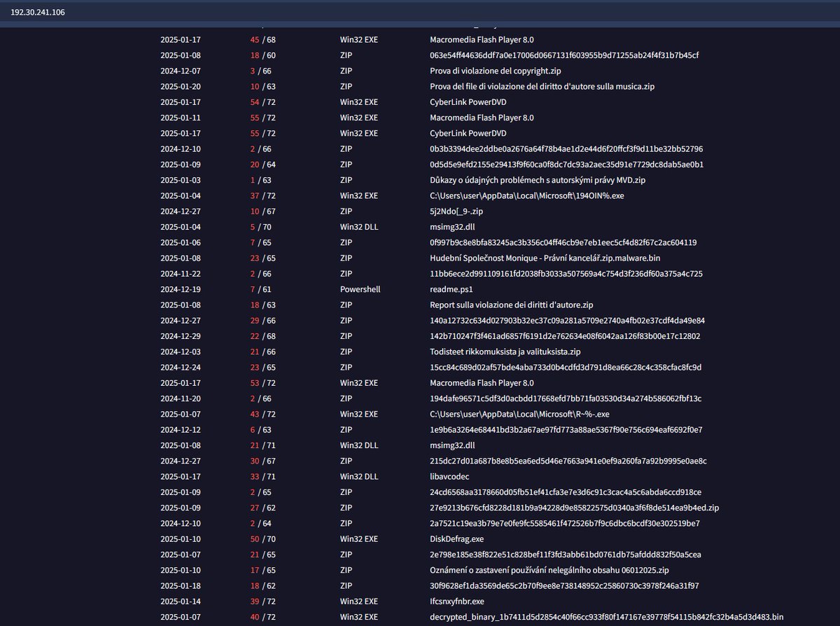Click the detection ratio '45 / 68'

coord(262,39)
